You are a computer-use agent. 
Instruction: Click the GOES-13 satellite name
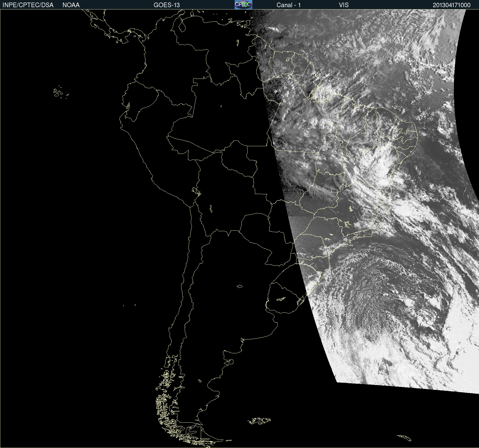point(166,5)
